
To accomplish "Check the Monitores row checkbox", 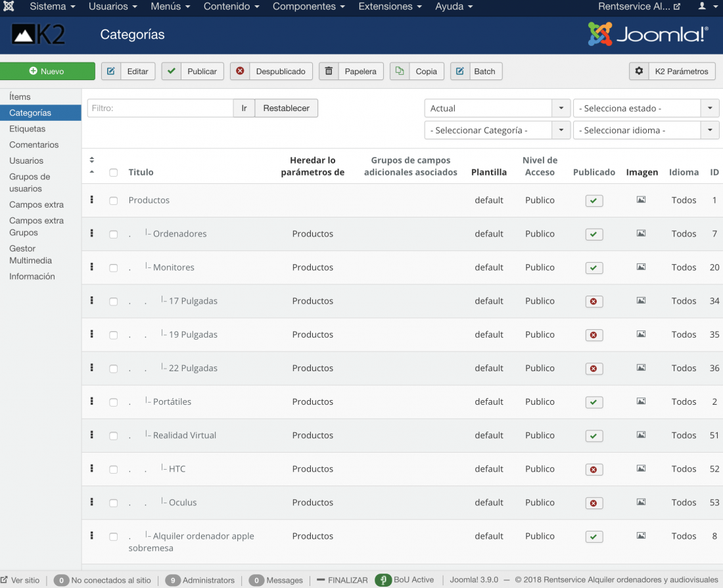I will point(114,268).
